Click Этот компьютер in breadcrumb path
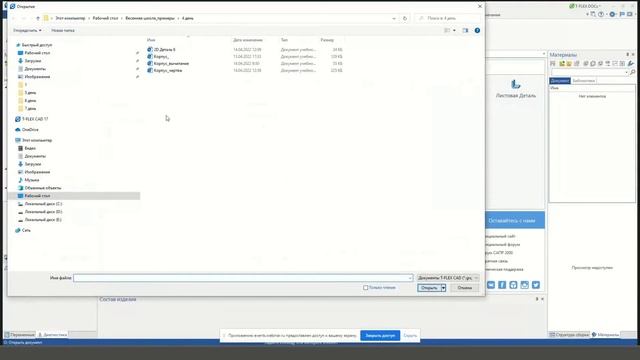Screen dimensions: 640x360 70,18
